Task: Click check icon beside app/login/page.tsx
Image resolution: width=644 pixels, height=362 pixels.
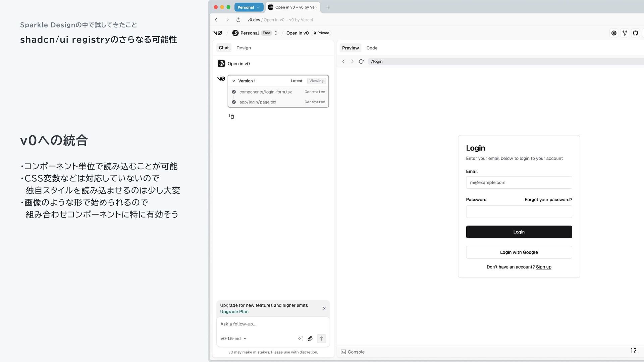Action: 234,102
